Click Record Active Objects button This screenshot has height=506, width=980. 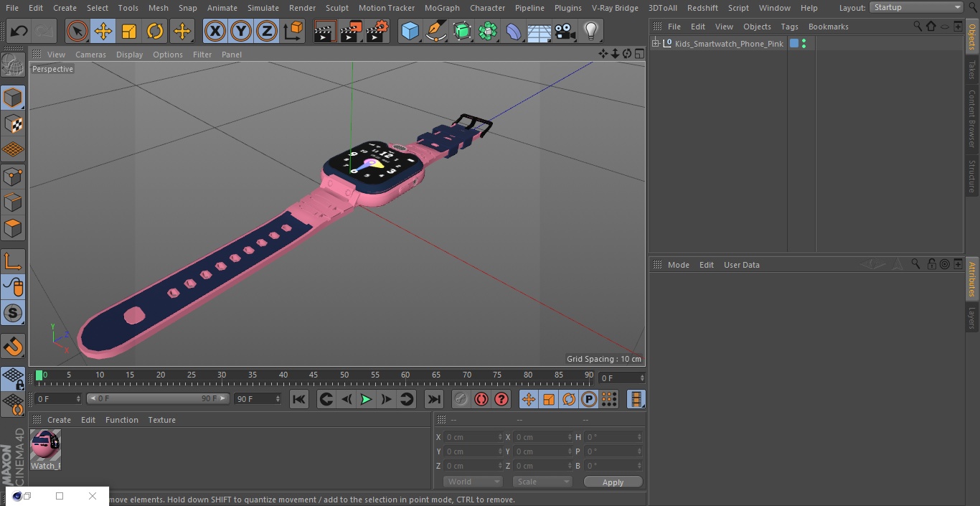[461, 399]
